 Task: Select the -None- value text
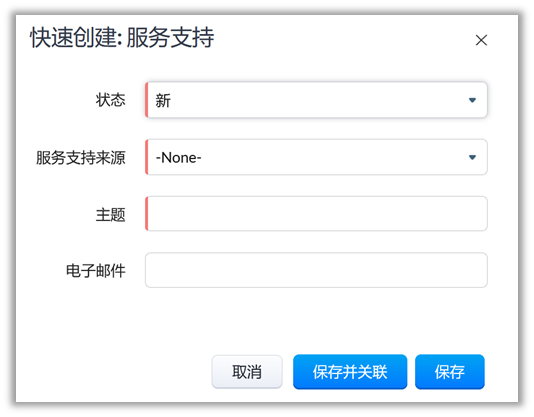click(178, 158)
